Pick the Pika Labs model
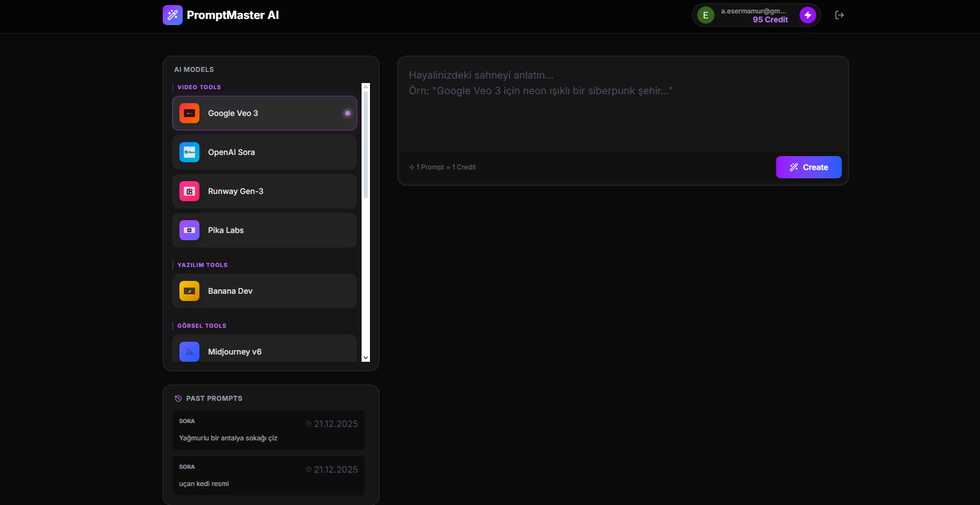 tap(265, 230)
